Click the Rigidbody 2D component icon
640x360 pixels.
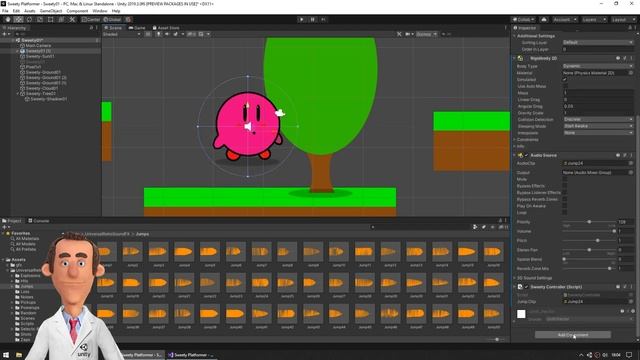pyautogui.click(x=520, y=58)
